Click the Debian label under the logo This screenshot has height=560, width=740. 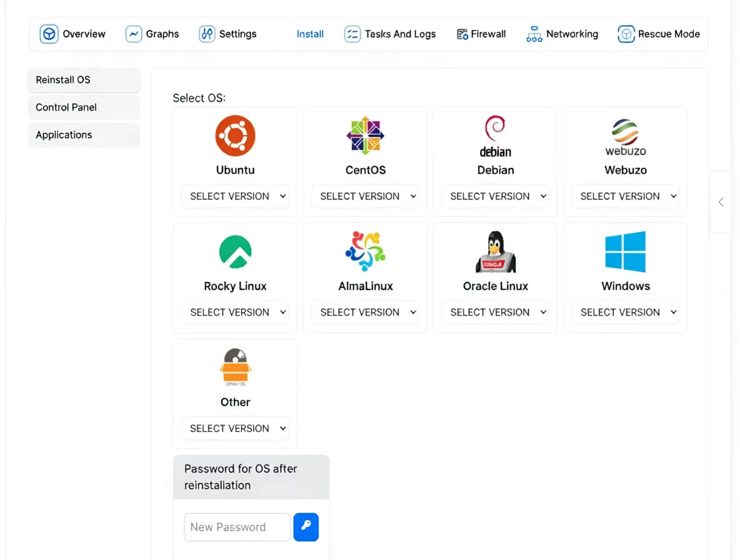[x=495, y=170]
